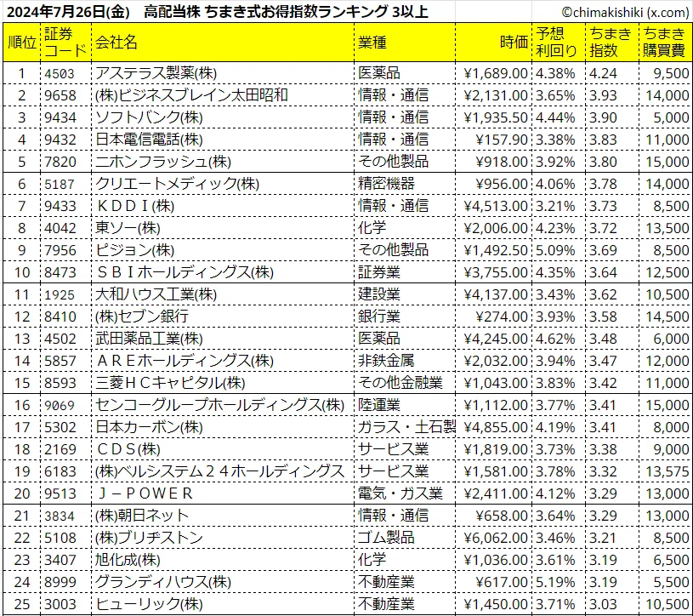Select the ＫＤＤＩ(株) row name

click(x=223, y=206)
